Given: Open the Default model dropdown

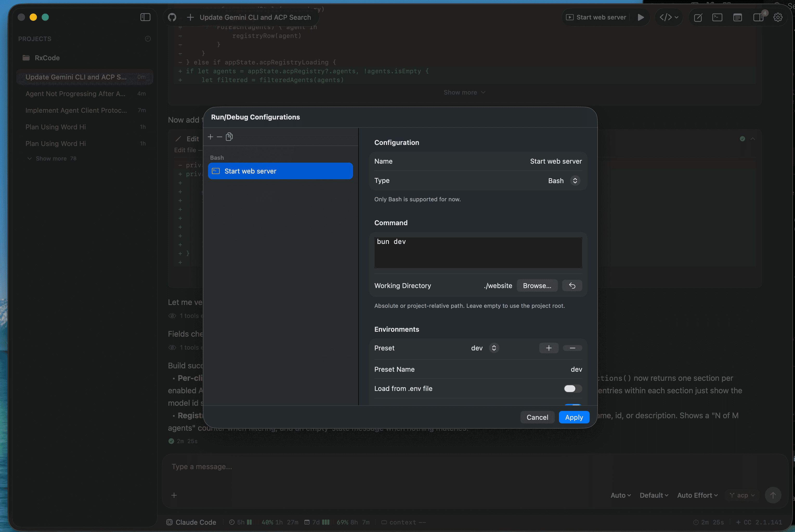Looking at the screenshot, I should click(x=654, y=495).
